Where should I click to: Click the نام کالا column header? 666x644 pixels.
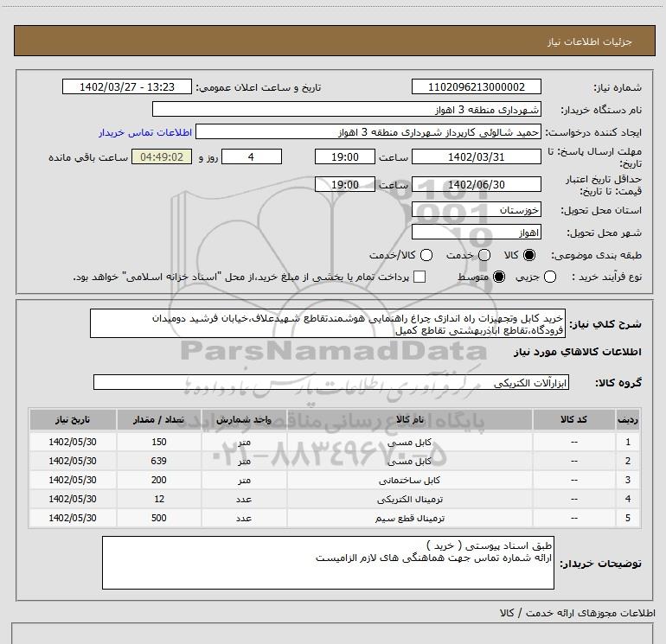click(x=409, y=419)
